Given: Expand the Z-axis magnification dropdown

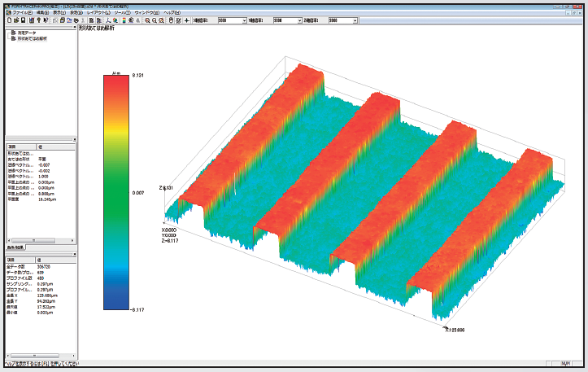Looking at the screenshot, I should click(355, 20).
